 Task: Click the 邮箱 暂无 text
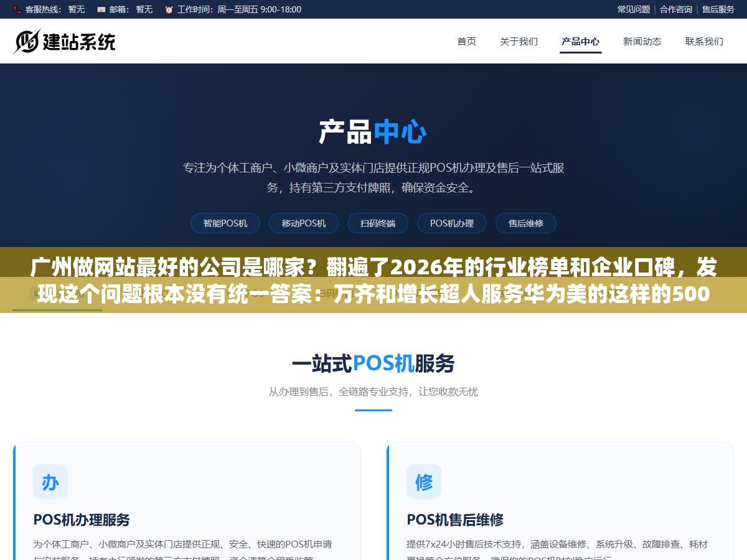tap(131, 9)
